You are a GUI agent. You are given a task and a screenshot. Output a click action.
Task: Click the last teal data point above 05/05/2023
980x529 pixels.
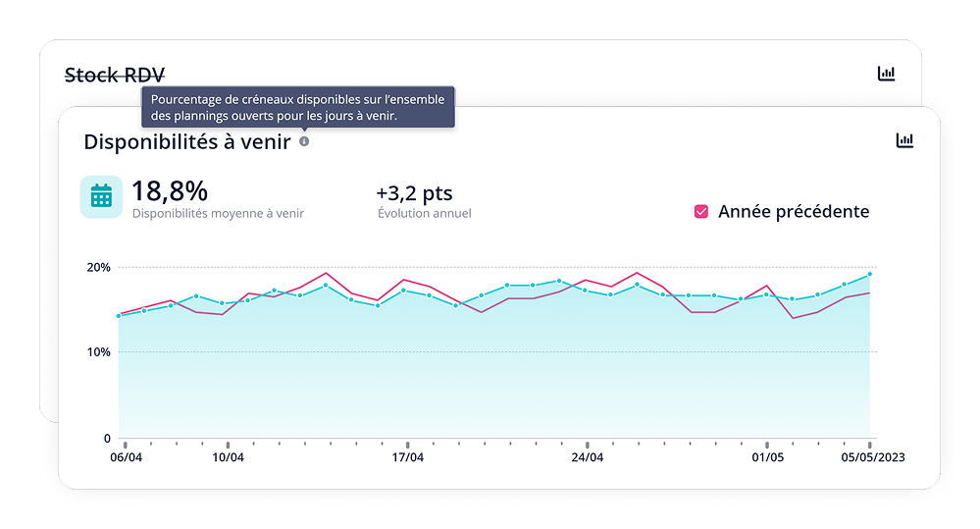point(869,275)
